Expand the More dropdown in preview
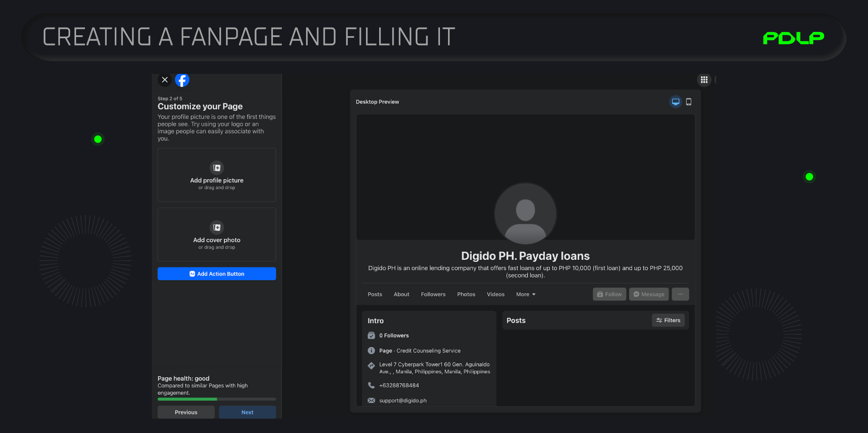 [526, 294]
